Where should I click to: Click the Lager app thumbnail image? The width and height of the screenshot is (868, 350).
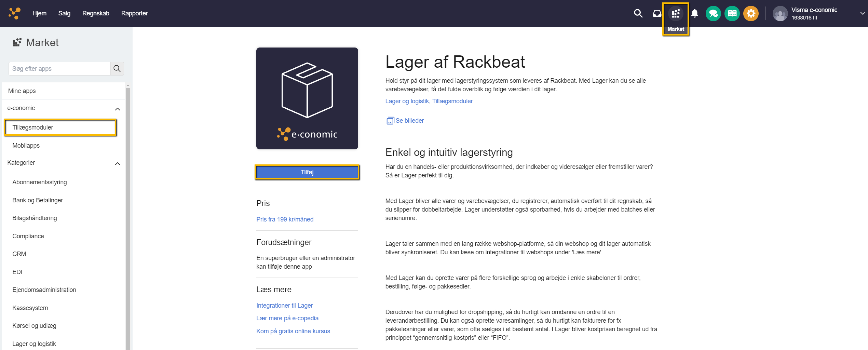(x=307, y=98)
